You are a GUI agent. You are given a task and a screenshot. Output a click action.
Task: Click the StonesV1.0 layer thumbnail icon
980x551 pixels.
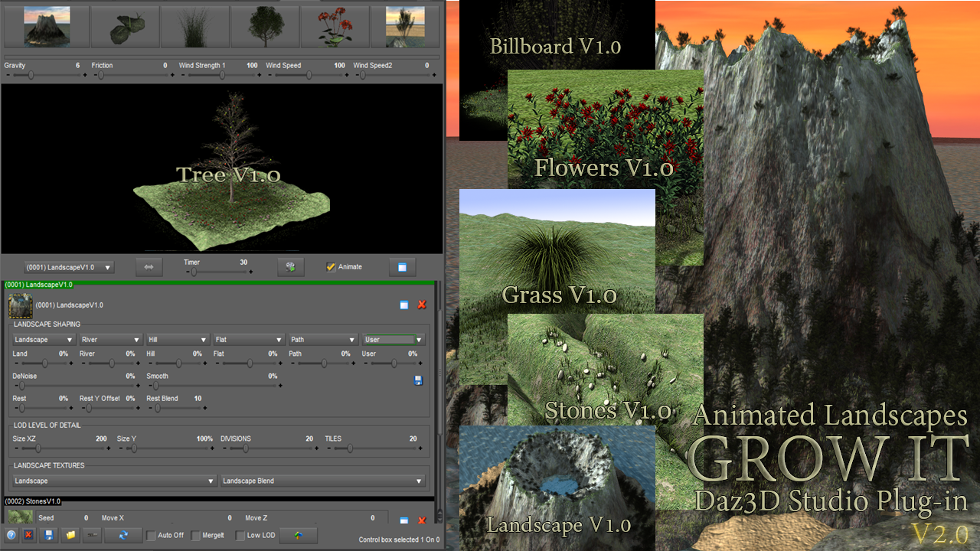[20, 517]
